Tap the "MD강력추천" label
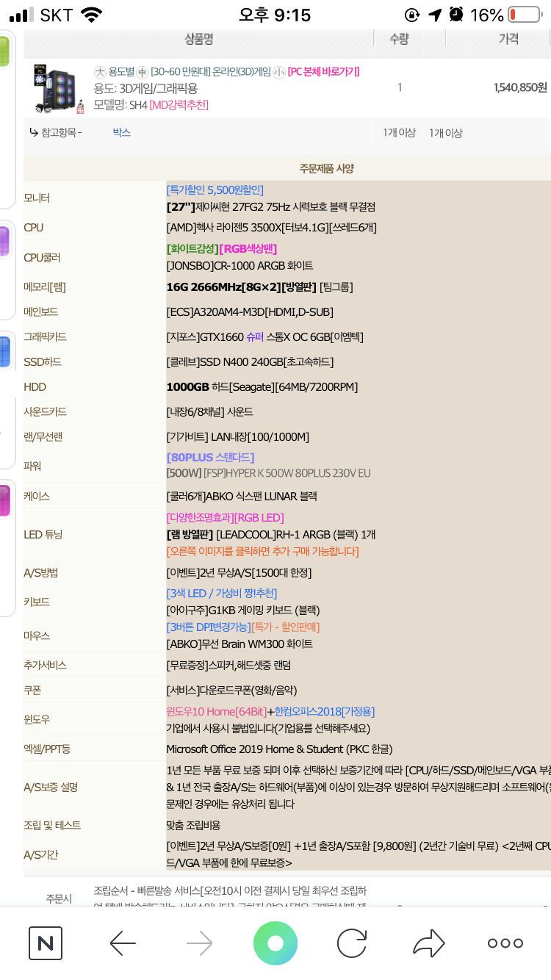Image resolution: width=551 pixels, height=980 pixels. [179, 105]
